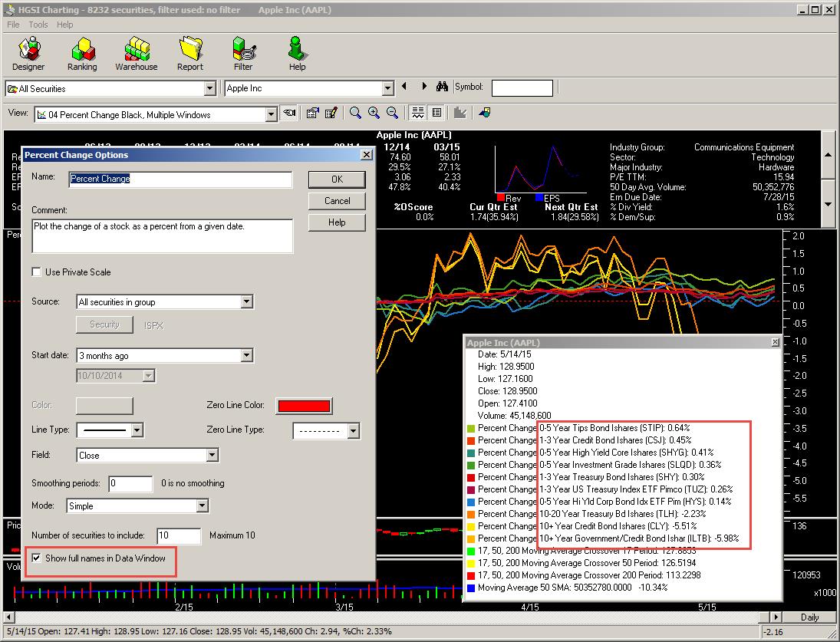This screenshot has width=840, height=642.
Task: Close the Percent Change Options dialog
Action: (x=367, y=155)
